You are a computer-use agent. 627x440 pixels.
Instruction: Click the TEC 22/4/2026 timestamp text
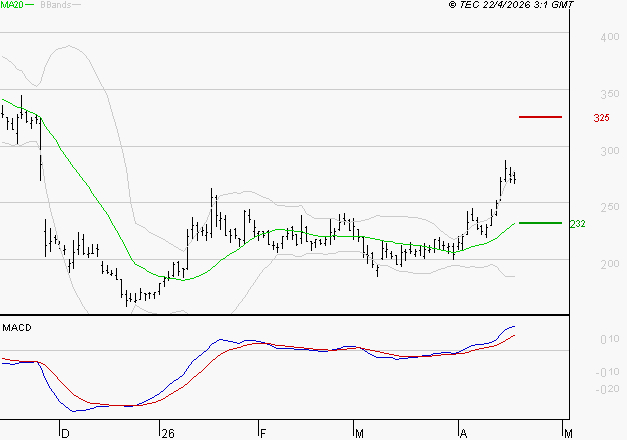coord(511,5)
